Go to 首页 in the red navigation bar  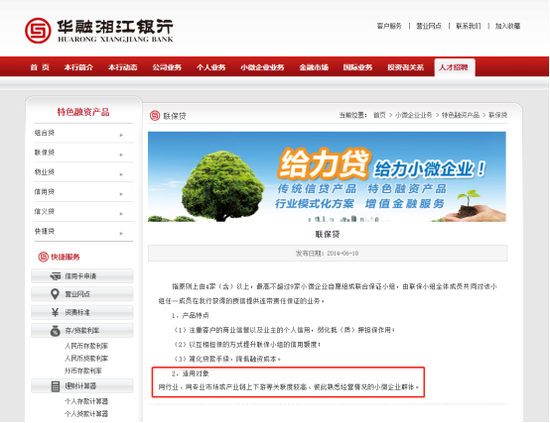40,67
